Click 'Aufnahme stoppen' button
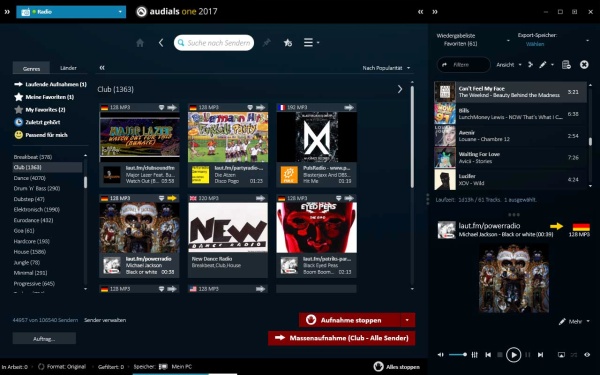600x375 pixels. tap(350, 320)
